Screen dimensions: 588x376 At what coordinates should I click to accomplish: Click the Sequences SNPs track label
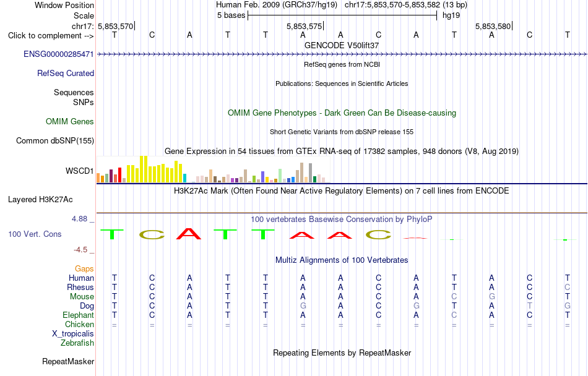click(74, 97)
